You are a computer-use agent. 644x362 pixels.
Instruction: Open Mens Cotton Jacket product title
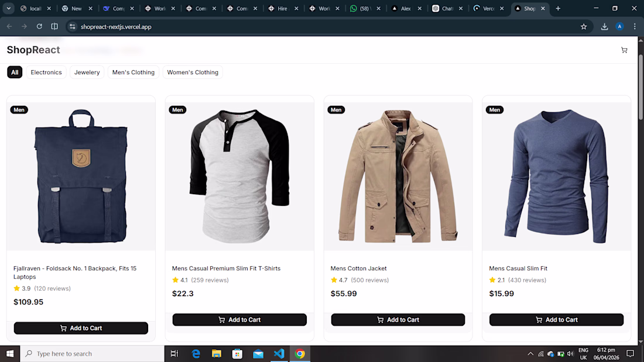coord(358,268)
